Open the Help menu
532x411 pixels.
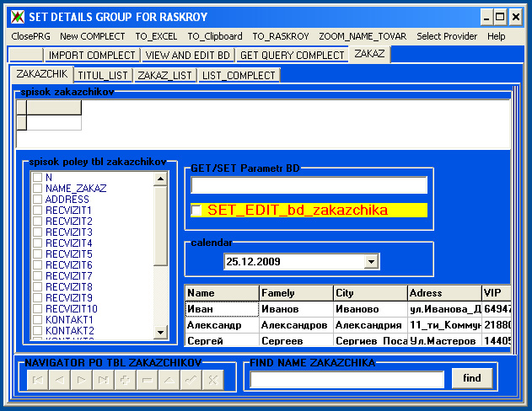coord(496,36)
